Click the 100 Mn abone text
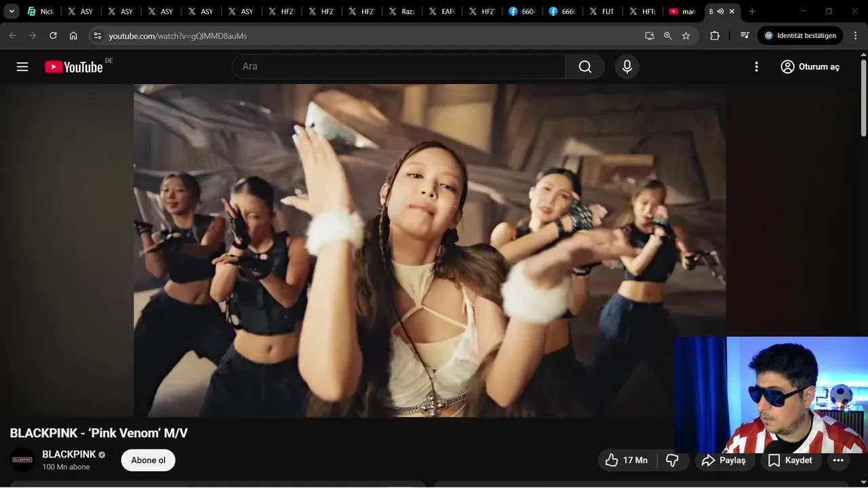This screenshot has width=868, height=488. click(66, 467)
